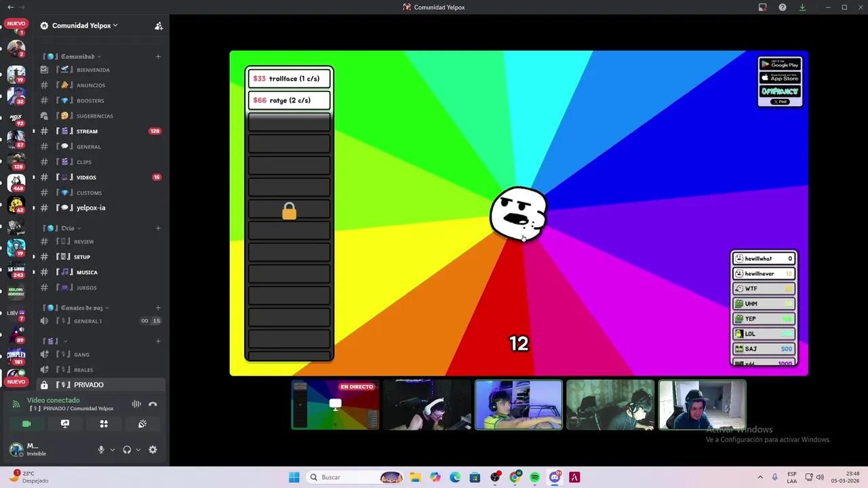Open headphone output options arrow
868x488 pixels.
138,449
